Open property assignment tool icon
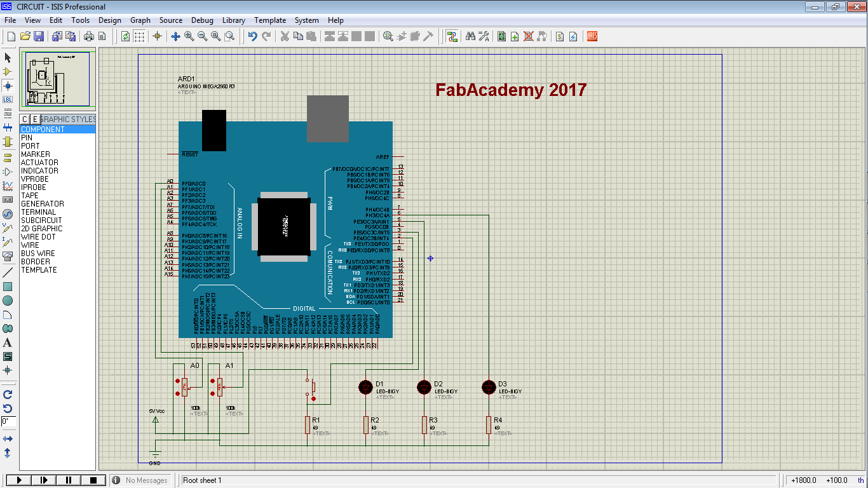Image resolution: width=868 pixels, height=488 pixels. click(484, 36)
